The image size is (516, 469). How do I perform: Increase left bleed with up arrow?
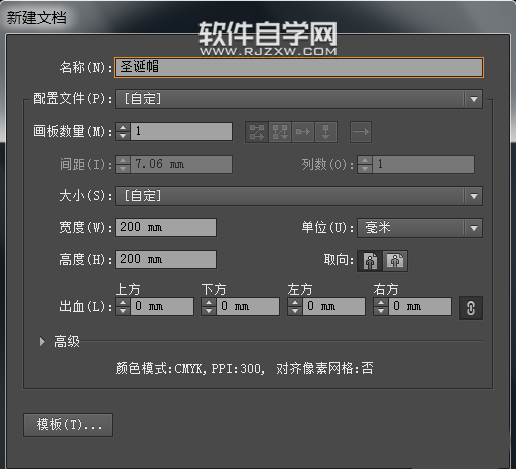point(295,303)
